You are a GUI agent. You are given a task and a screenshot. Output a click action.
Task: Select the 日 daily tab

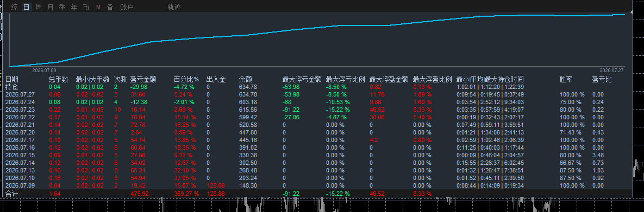click(26, 8)
